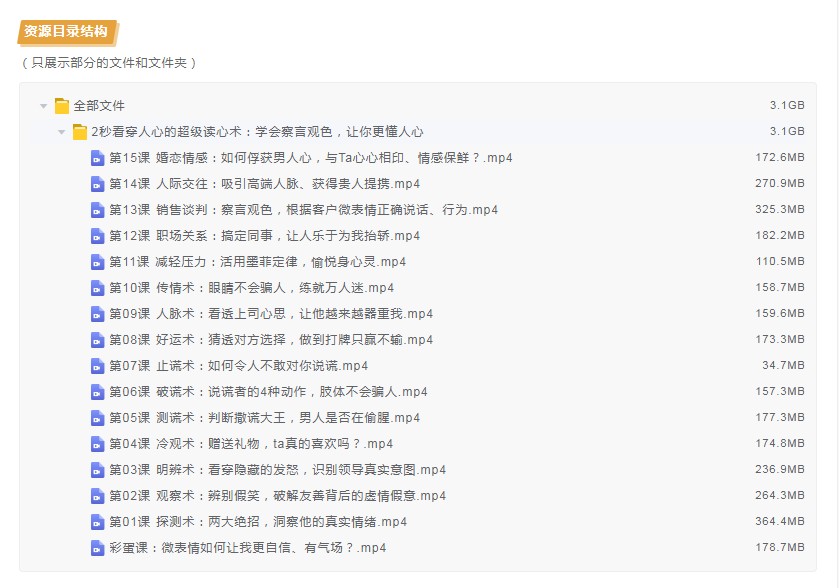
Task: Collapse the 全部文件 root folder arrow
Action: point(44,106)
